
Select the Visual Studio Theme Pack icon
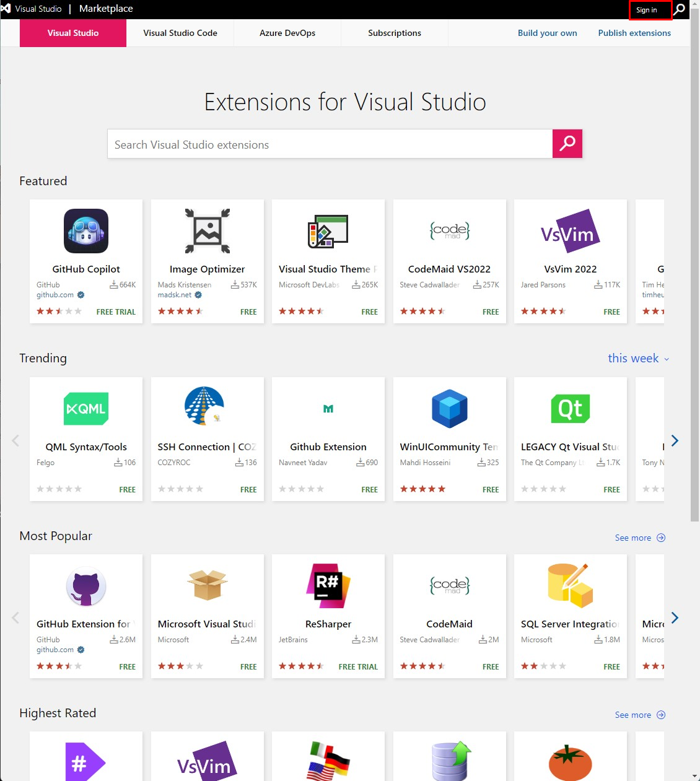point(328,231)
